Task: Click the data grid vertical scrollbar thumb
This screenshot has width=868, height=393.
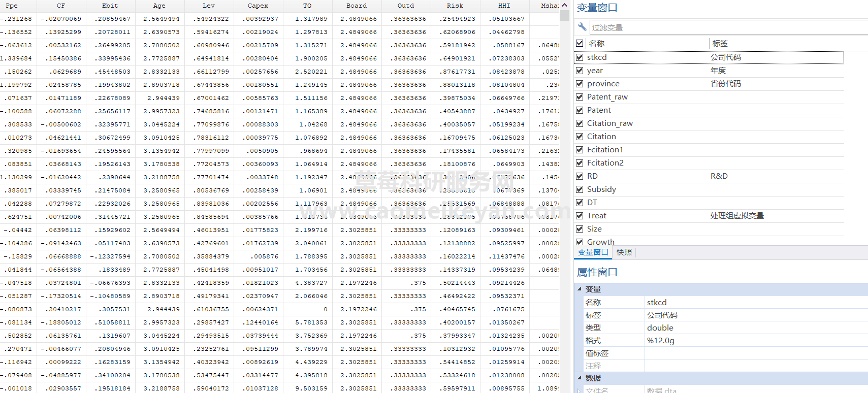Action: point(564,15)
